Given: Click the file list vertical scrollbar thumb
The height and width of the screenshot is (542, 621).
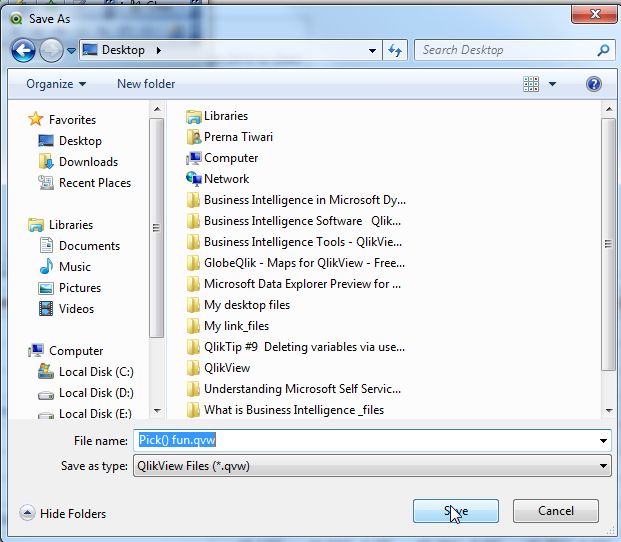Looking at the screenshot, I should [609, 244].
